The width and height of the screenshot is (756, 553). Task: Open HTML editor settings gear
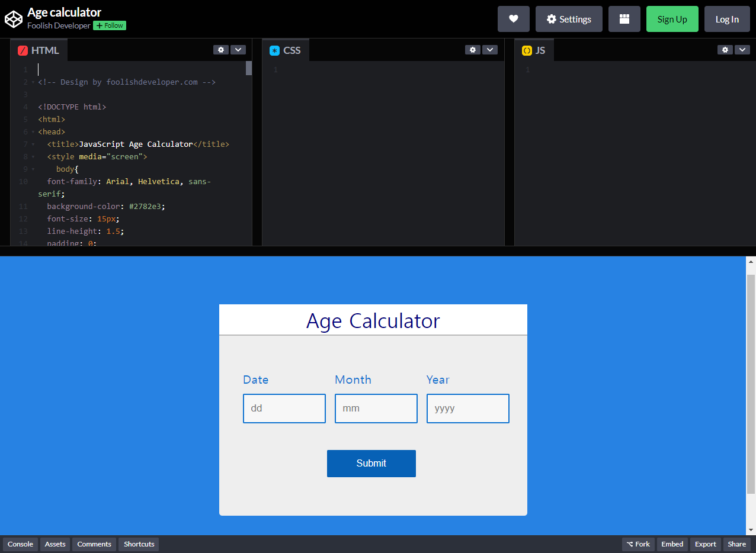[221, 50]
